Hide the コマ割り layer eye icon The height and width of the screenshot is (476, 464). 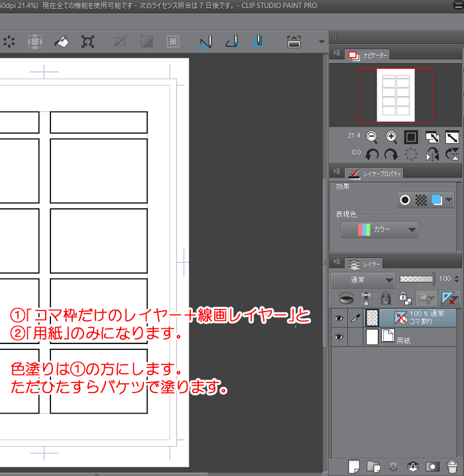click(339, 318)
